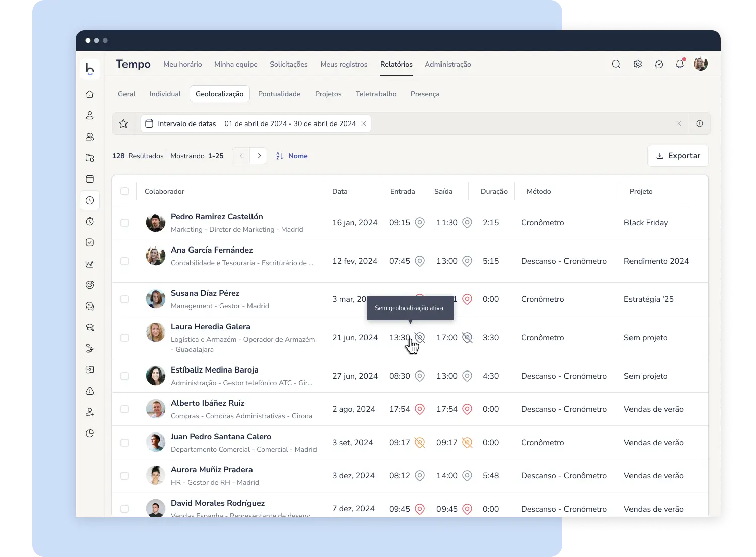Click the info icon in filter bar
Screen dimensions: 756x557
coord(700,123)
